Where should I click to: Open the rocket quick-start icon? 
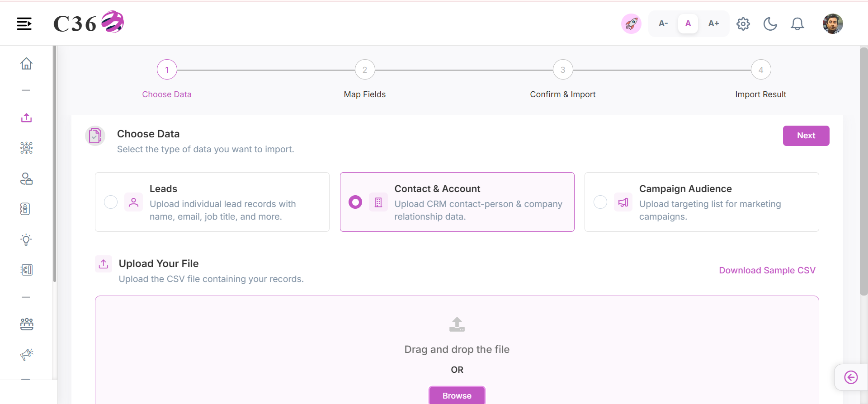(x=631, y=23)
